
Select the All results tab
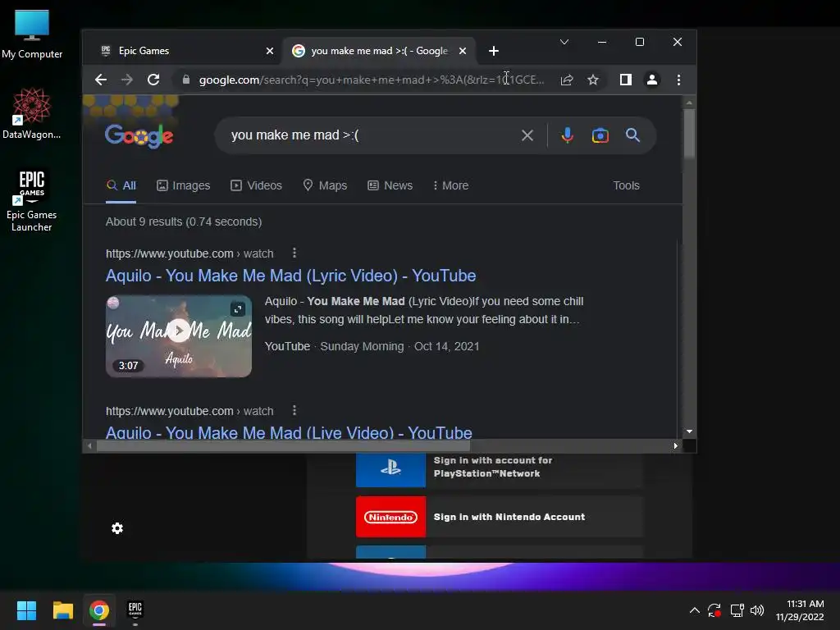click(x=121, y=185)
